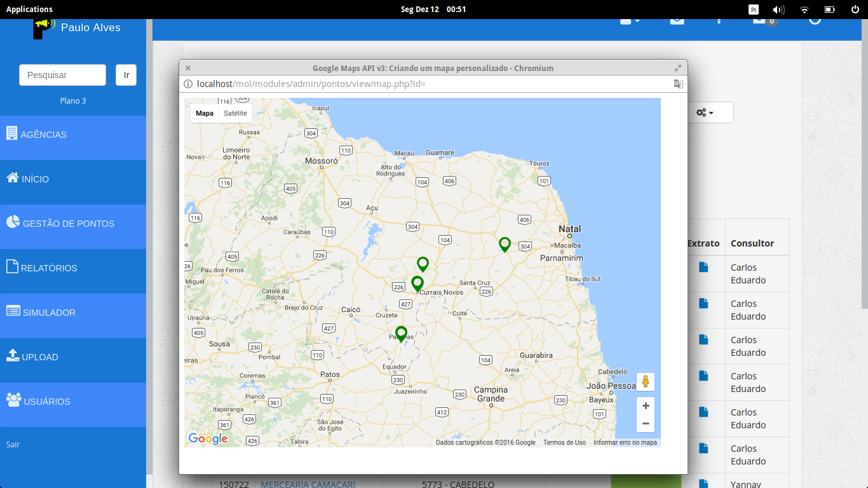This screenshot has height=488, width=868.
Task: Click the popup window title text
Action: [433, 68]
